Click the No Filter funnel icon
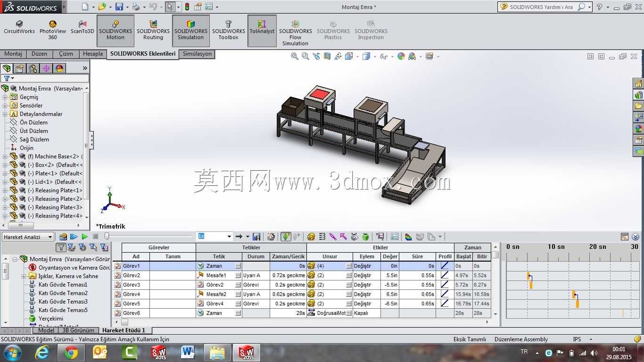 coord(61,247)
